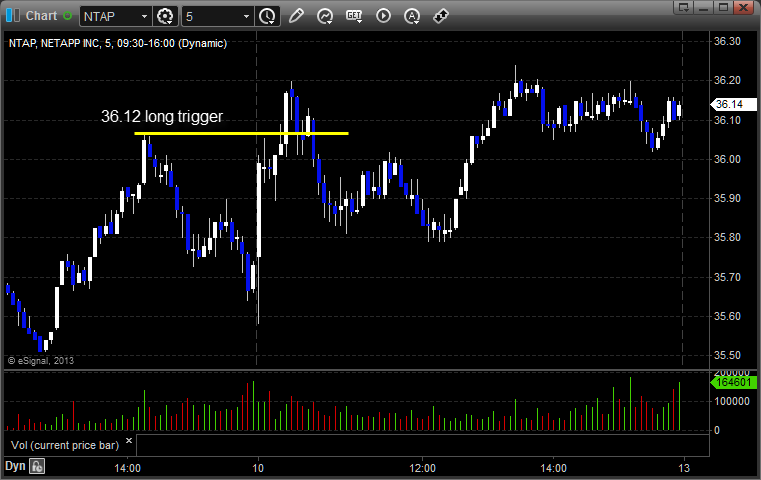Open the clock time template menu
This screenshot has height=480, width=761.
click(267, 17)
